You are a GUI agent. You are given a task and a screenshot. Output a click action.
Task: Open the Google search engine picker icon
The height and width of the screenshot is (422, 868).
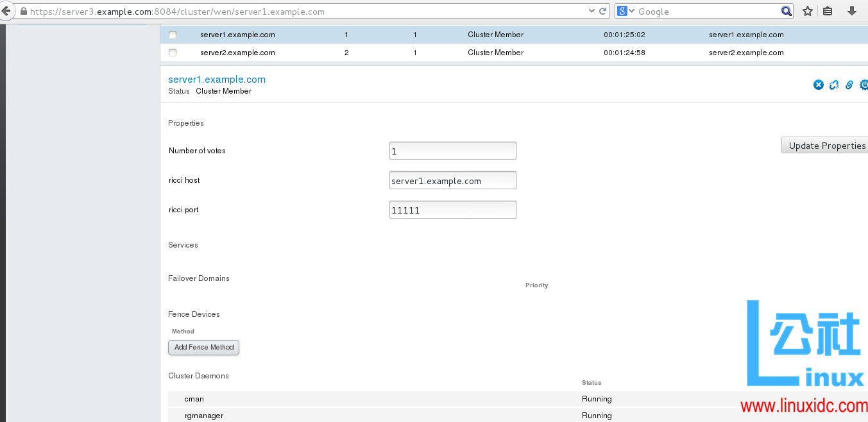point(624,11)
